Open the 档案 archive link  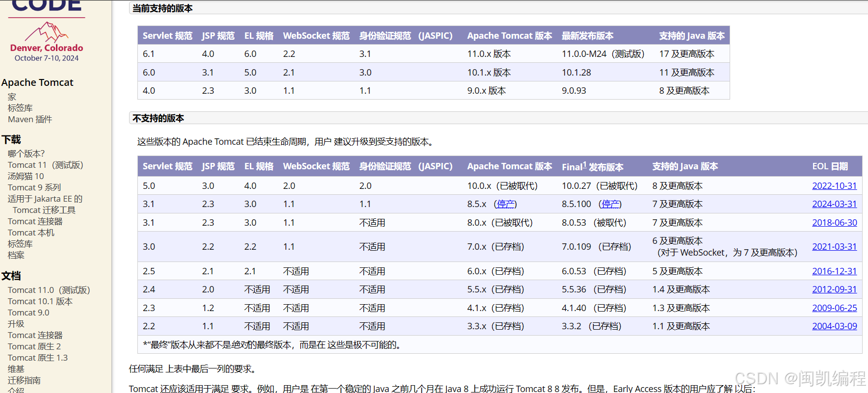[x=16, y=255]
